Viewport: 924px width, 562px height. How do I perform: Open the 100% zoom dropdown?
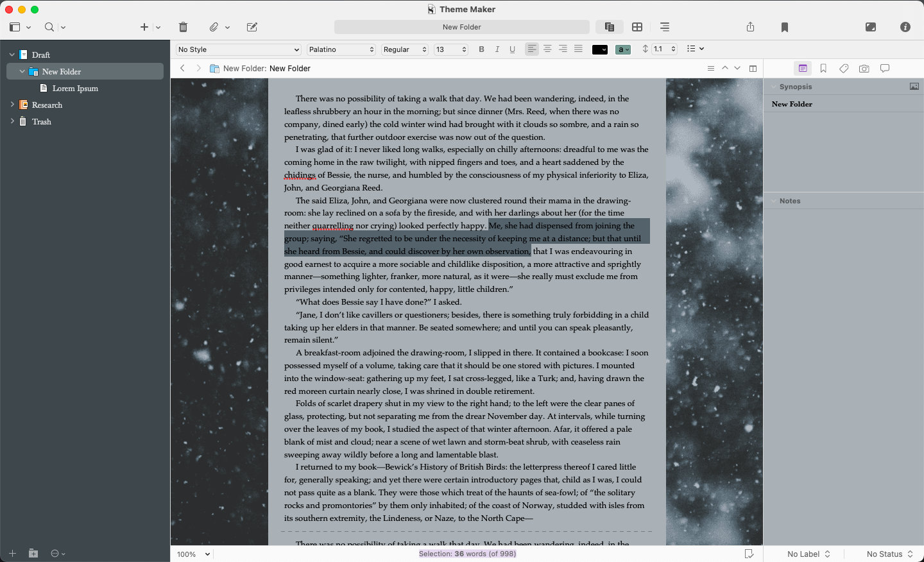pos(194,554)
